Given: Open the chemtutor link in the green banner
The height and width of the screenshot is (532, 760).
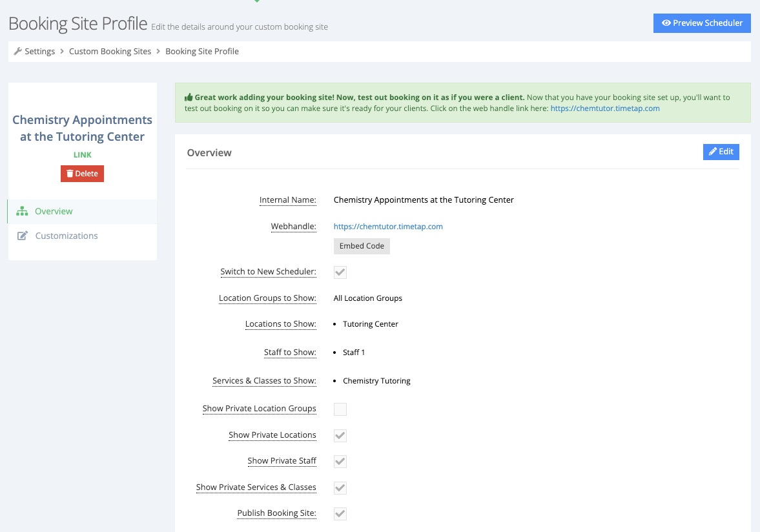Looking at the screenshot, I should (605, 108).
